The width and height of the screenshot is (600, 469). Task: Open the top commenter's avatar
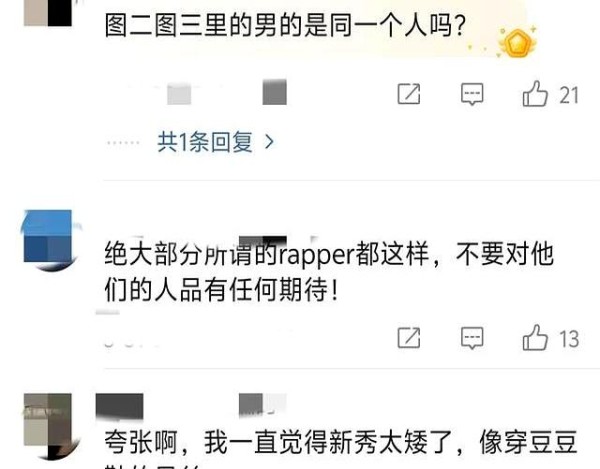point(48,12)
